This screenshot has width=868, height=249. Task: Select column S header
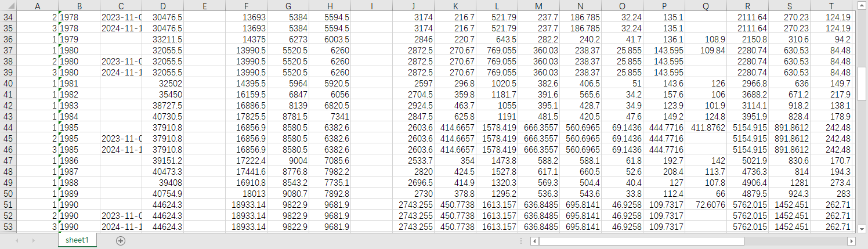tap(790, 6)
